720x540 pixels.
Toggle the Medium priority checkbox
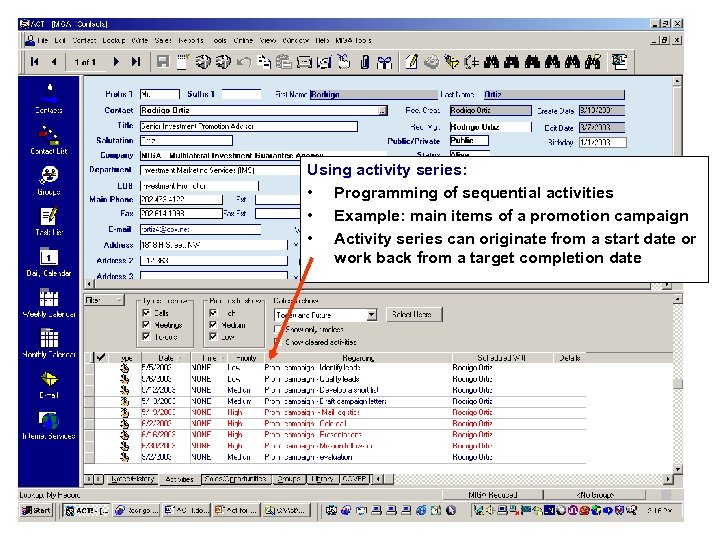213,325
